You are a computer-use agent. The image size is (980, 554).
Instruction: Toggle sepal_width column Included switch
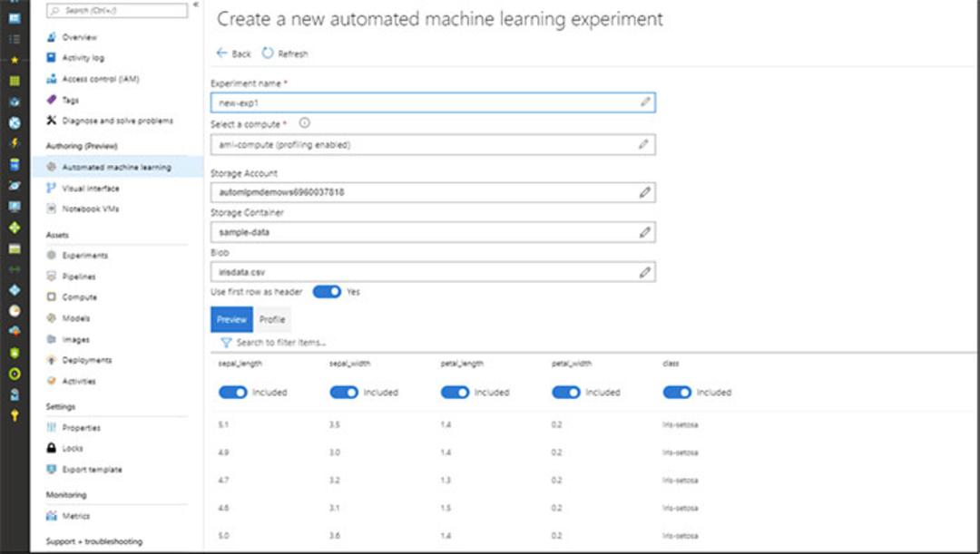tap(344, 393)
